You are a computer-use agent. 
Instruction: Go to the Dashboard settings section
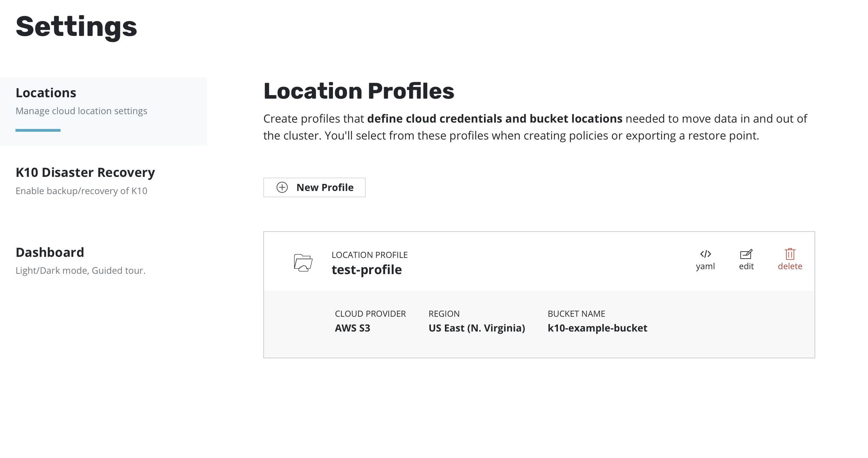click(x=50, y=253)
